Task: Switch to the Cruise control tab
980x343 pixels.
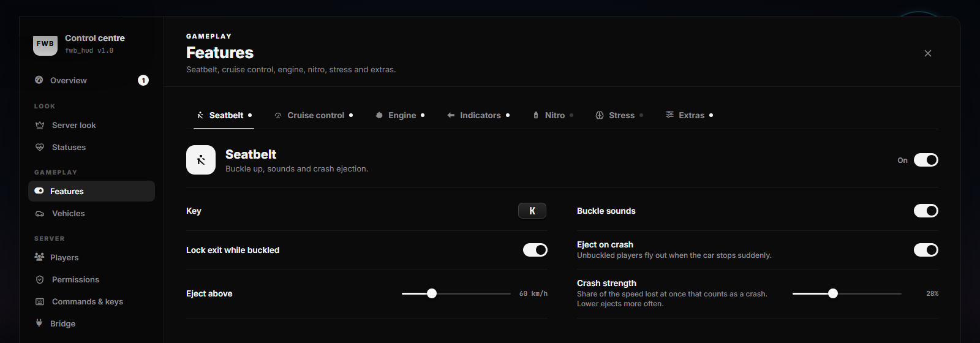Action: pyautogui.click(x=314, y=115)
